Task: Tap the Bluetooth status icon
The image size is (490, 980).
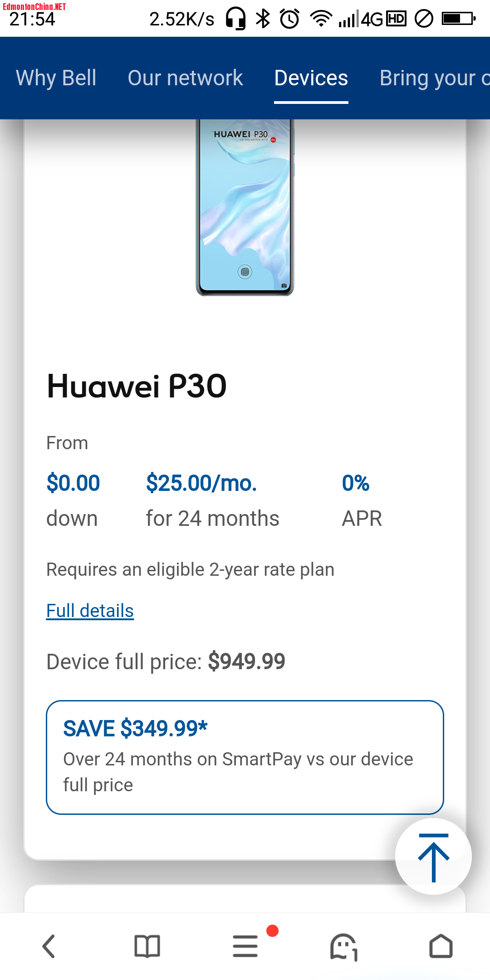Action: point(263,19)
